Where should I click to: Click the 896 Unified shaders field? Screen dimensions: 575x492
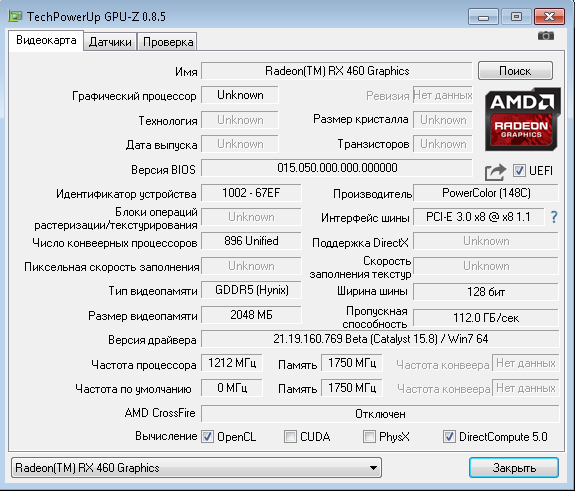(251, 241)
